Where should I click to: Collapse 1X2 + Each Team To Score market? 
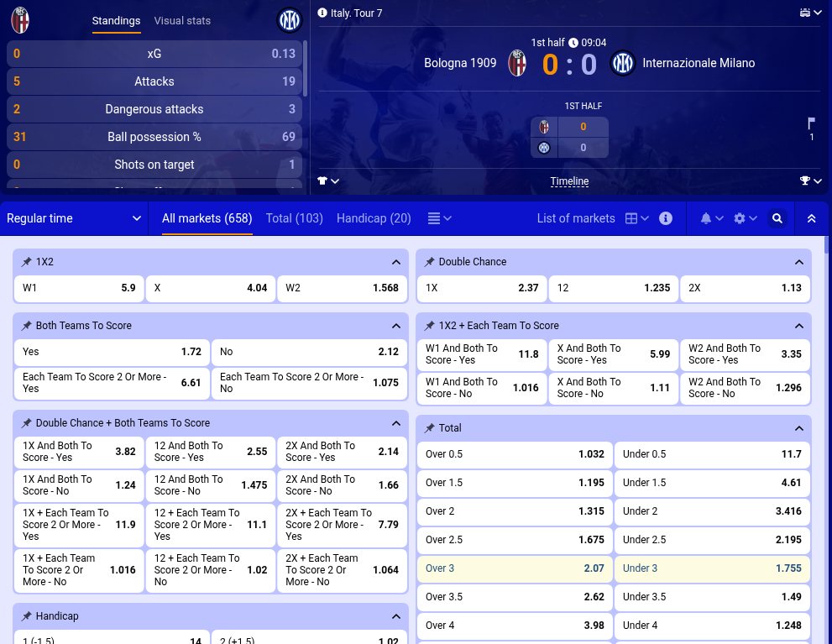pyautogui.click(x=799, y=326)
